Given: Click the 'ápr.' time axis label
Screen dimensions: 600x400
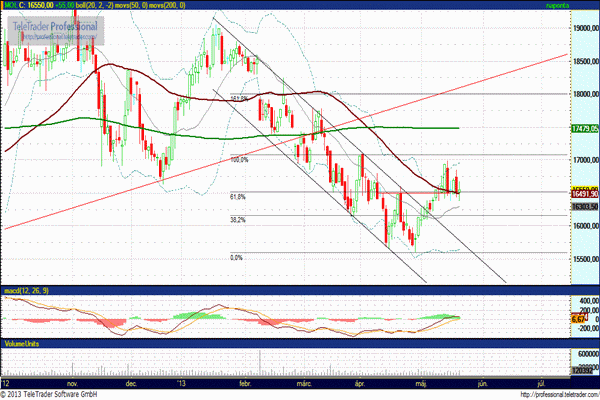Looking at the screenshot, I should click(360, 384).
